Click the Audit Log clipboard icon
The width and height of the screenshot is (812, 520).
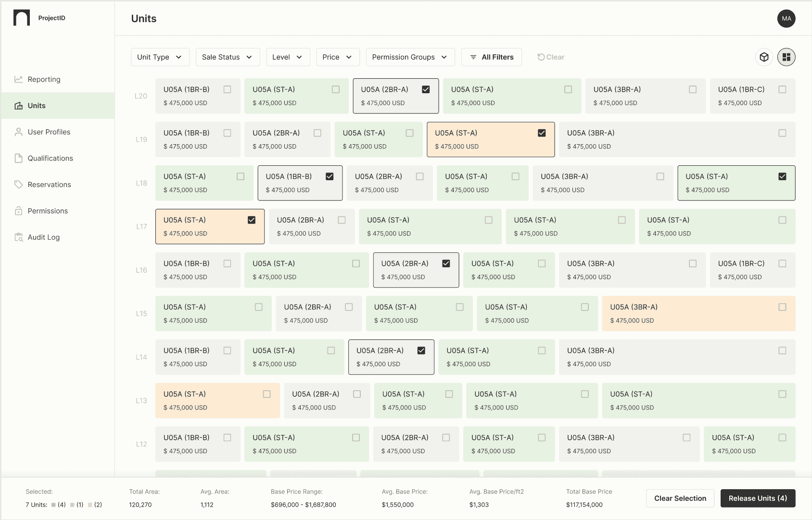19,237
